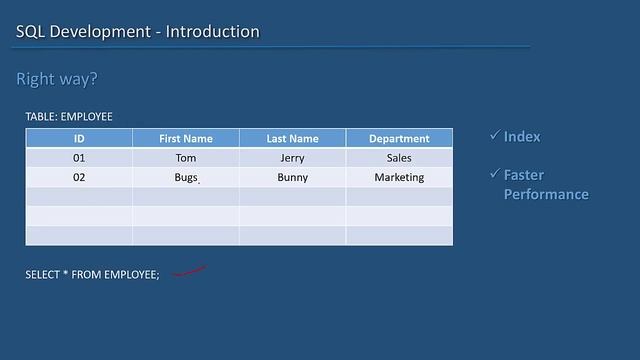Click the slide title 'SQL Development - Introduction'
Image resolution: width=640 pixels, height=360 pixels.
pyautogui.click(x=138, y=31)
